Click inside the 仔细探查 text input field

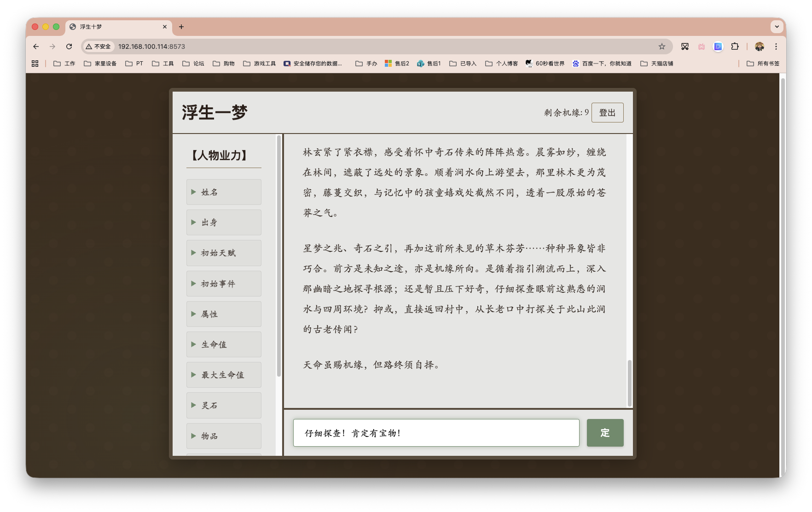tap(436, 433)
